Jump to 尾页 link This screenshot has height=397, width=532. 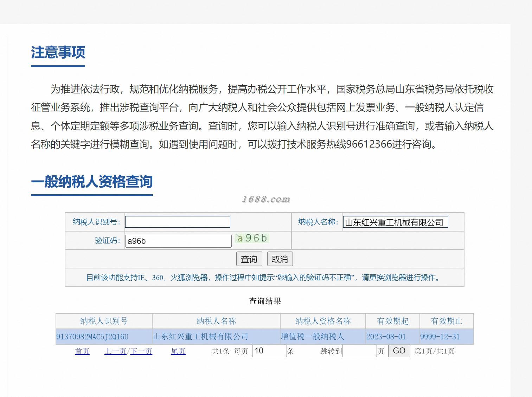tap(178, 351)
